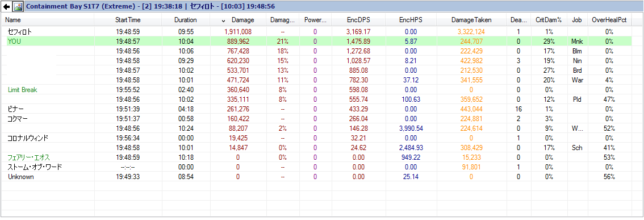Screen dimensions: 644x220
Task: Click damage value 767,428
Action: point(238,51)
